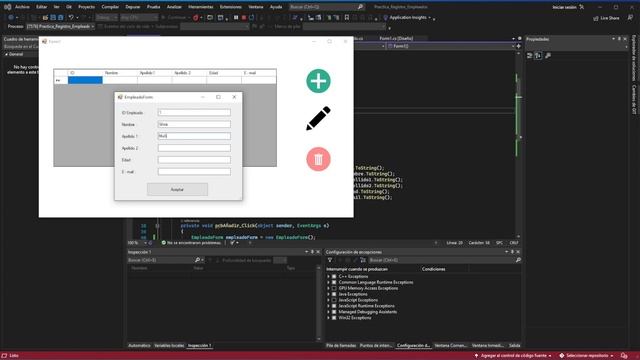Viewport: 640px width, 360px height.
Task: Focus the Edad text field
Action: pyautogui.click(x=194, y=160)
